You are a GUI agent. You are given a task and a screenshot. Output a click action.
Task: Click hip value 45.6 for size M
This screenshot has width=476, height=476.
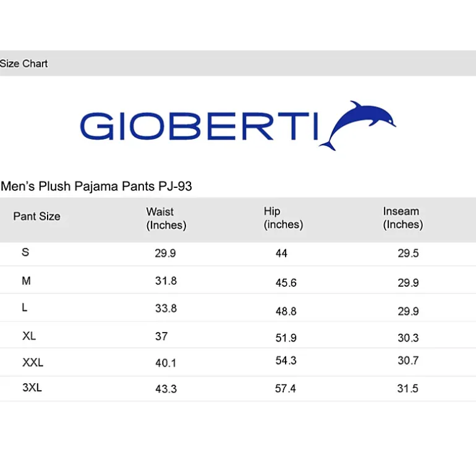(286, 283)
